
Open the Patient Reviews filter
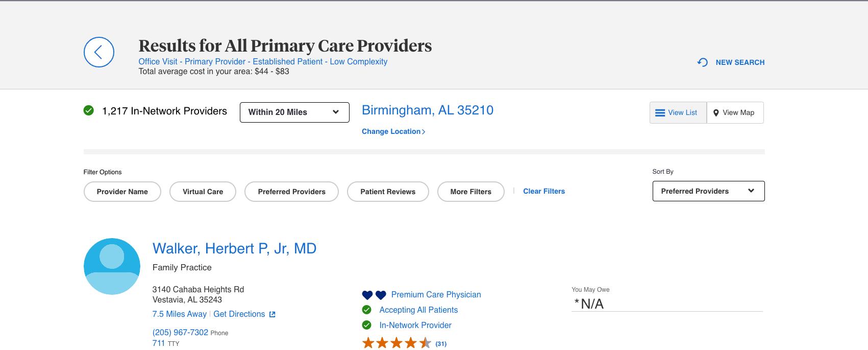tap(388, 192)
